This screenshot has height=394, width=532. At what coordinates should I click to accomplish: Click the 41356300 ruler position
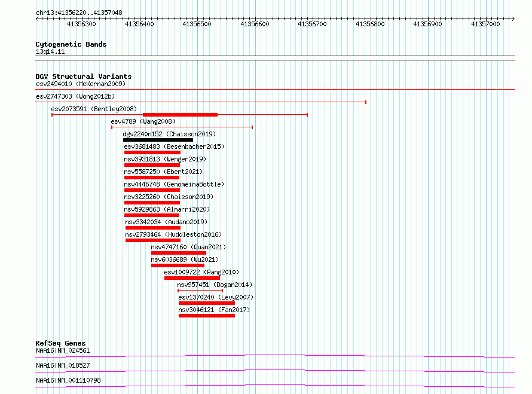coord(81,24)
